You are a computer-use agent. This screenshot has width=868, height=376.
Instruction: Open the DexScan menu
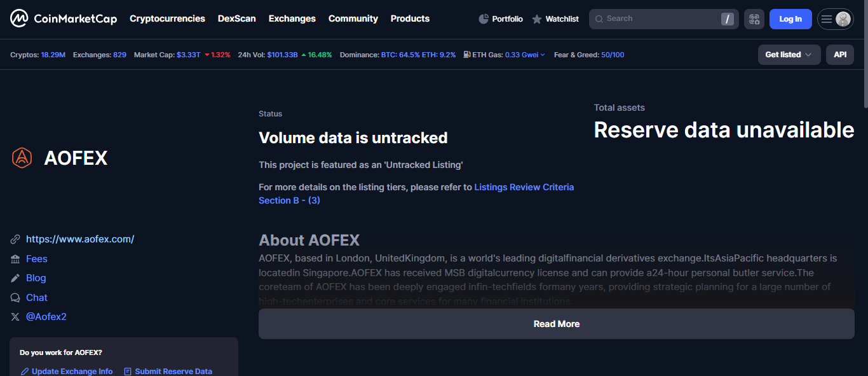pyautogui.click(x=237, y=18)
